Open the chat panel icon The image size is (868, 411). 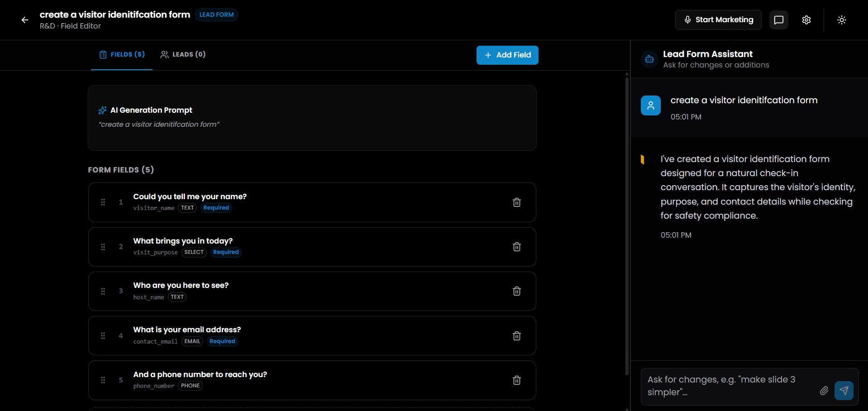click(779, 20)
